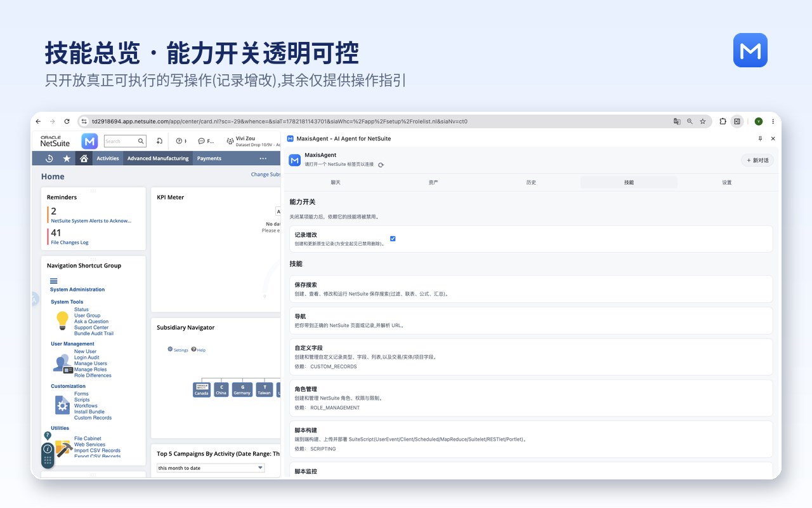The width and height of the screenshot is (812, 508).
Task: Click the floating info icon at bottom left
Action: pos(48,448)
